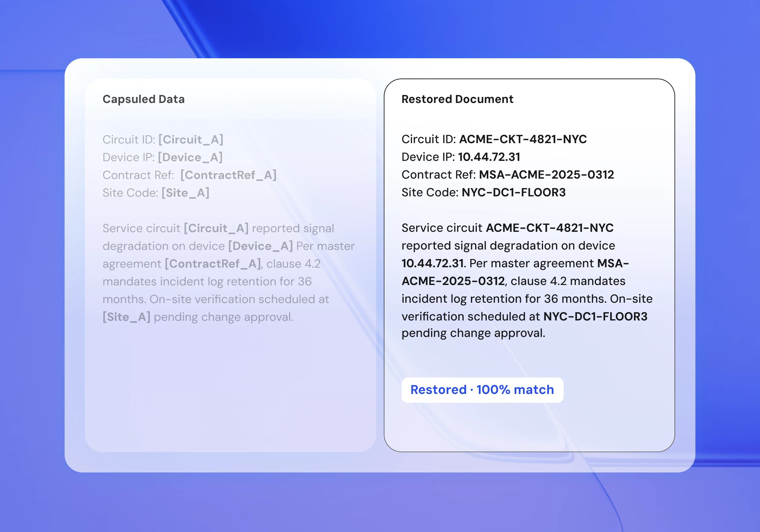This screenshot has height=532, width=760.
Task: Click "[ContractRef_A]" before "clause 4.2" in paragraph
Action: [x=213, y=264]
